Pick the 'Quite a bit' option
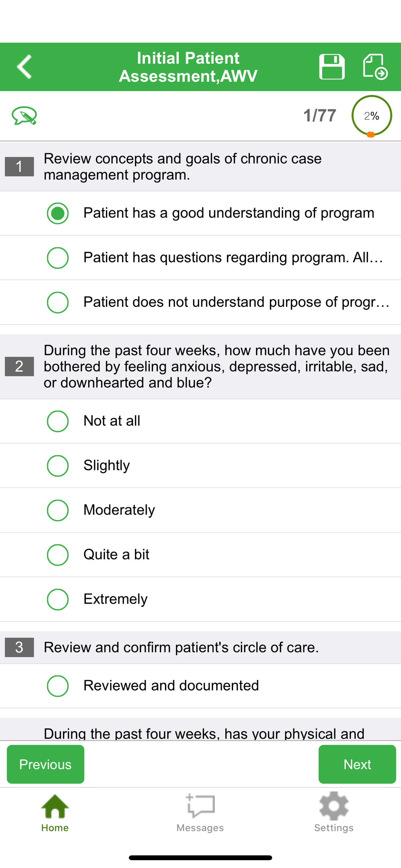401x868 pixels. 200,555
